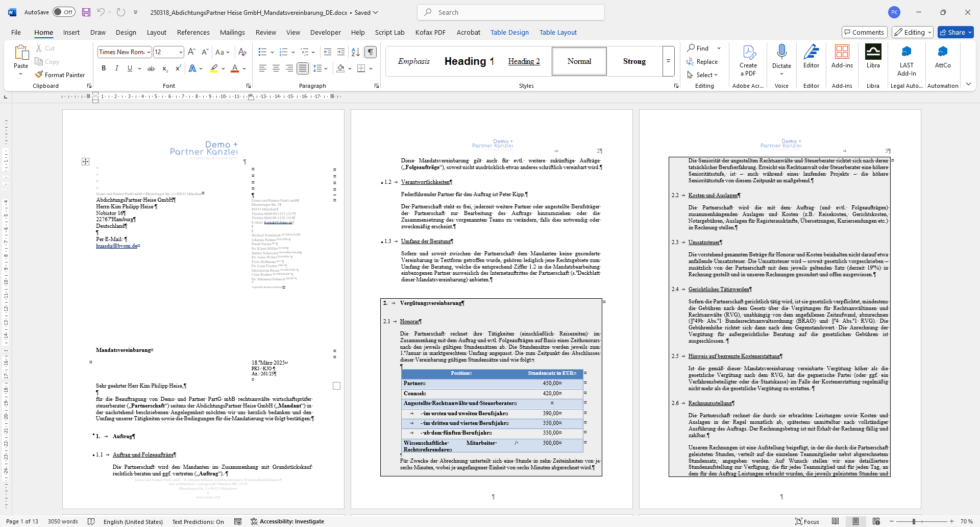Click the Sort A-Z icon

coord(356,52)
